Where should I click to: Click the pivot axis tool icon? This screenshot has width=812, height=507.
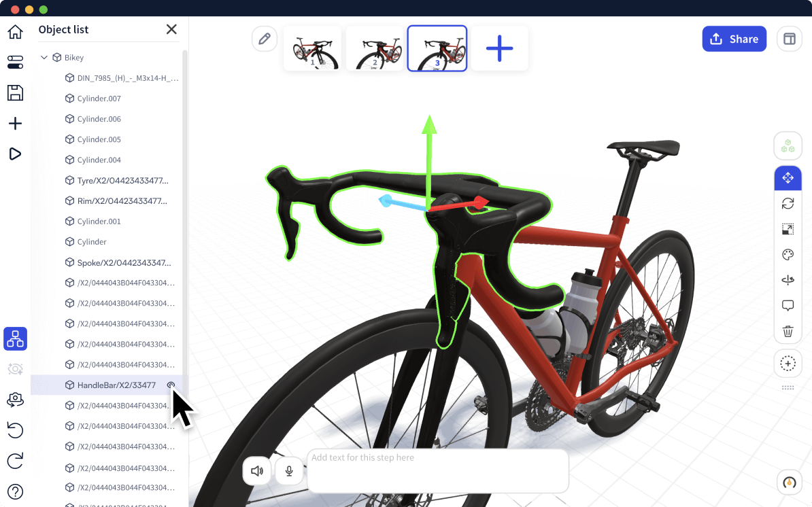(788, 280)
